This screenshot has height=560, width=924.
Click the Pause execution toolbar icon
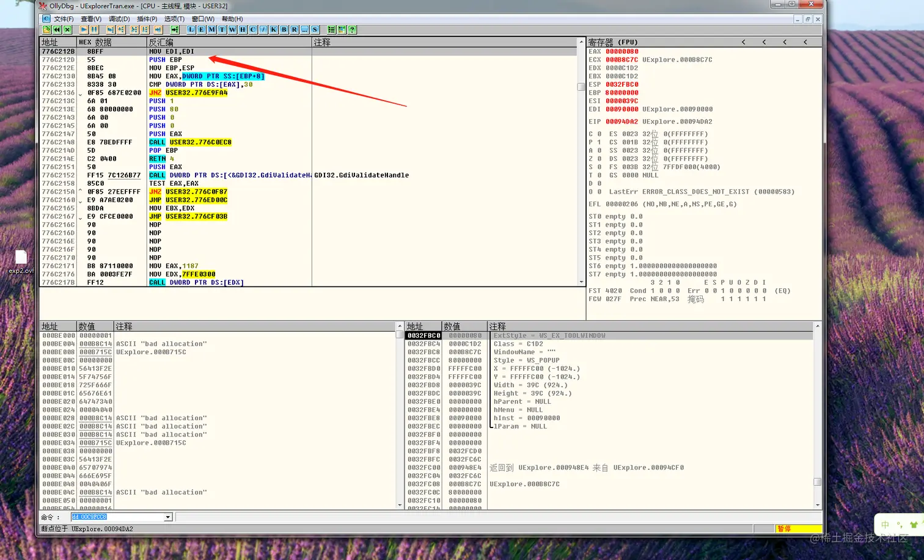coord(94,29)
